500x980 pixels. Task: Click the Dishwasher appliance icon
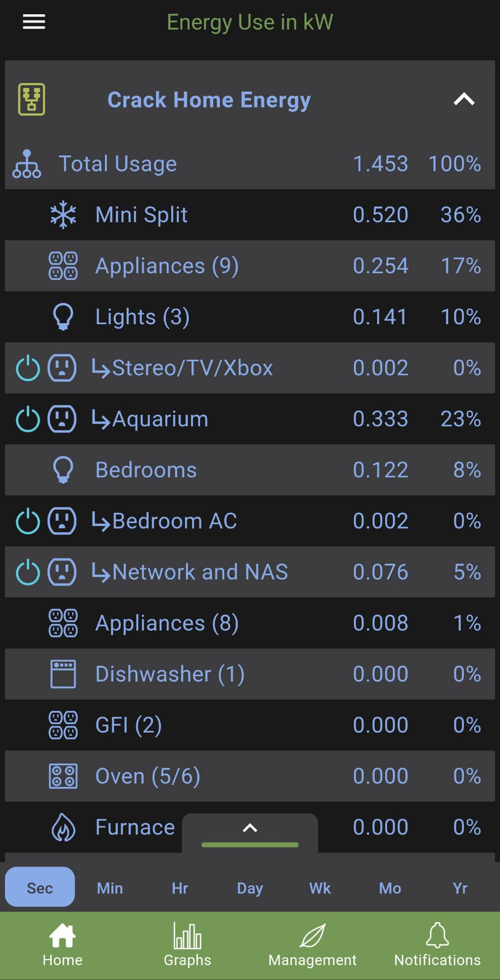63,674
